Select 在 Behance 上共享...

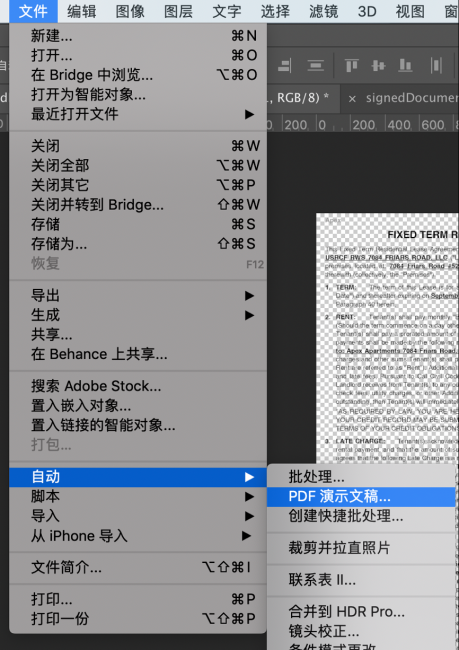pyautogui.click(x=138, y=354)
